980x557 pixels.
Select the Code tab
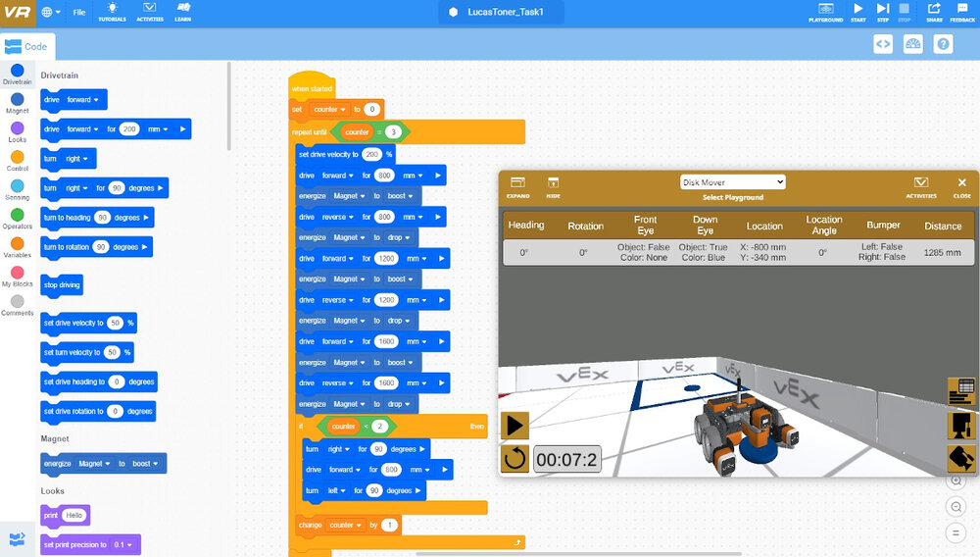click(x=27, y=46)
